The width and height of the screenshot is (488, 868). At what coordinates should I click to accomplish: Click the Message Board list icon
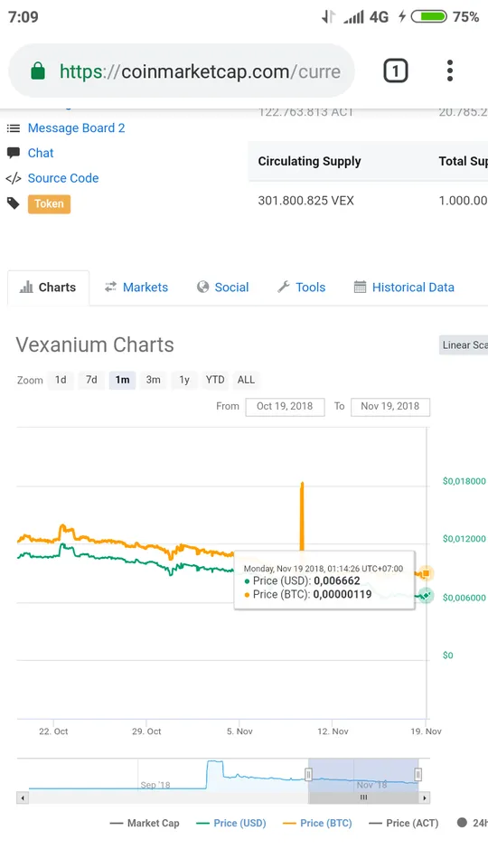(x=14, y=127)
